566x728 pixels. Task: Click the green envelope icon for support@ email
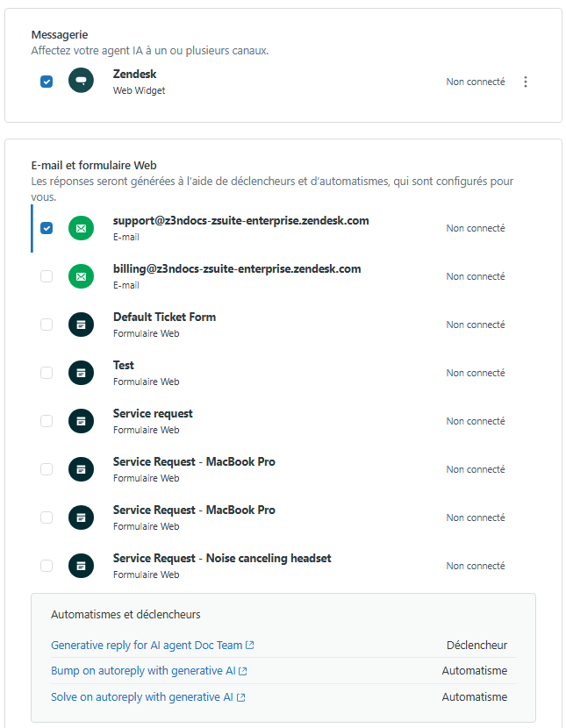pyautogui.click(x=81, y=228)
